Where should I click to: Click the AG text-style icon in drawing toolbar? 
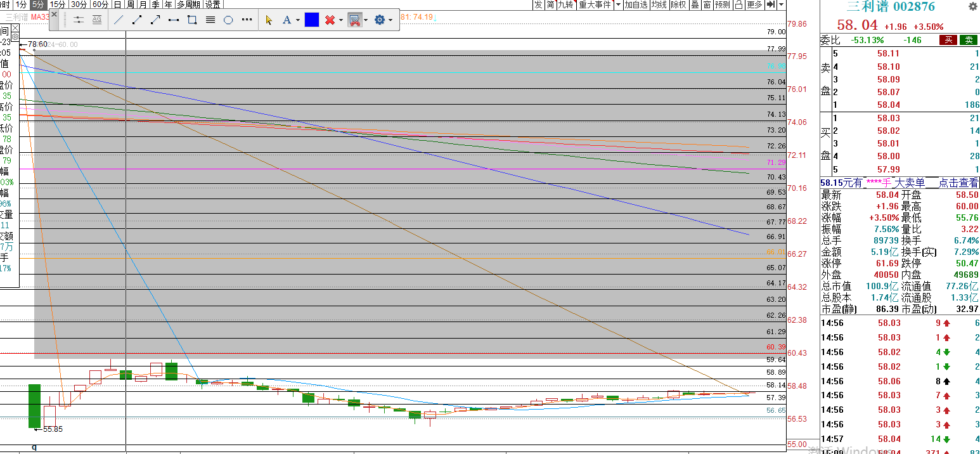point(97,20)
